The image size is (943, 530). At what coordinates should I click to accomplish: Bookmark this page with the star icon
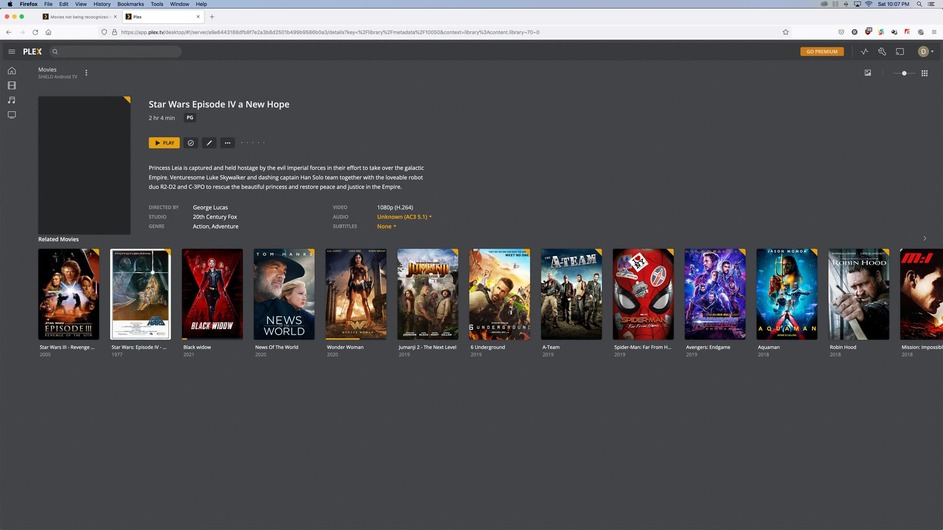[785, 32]
